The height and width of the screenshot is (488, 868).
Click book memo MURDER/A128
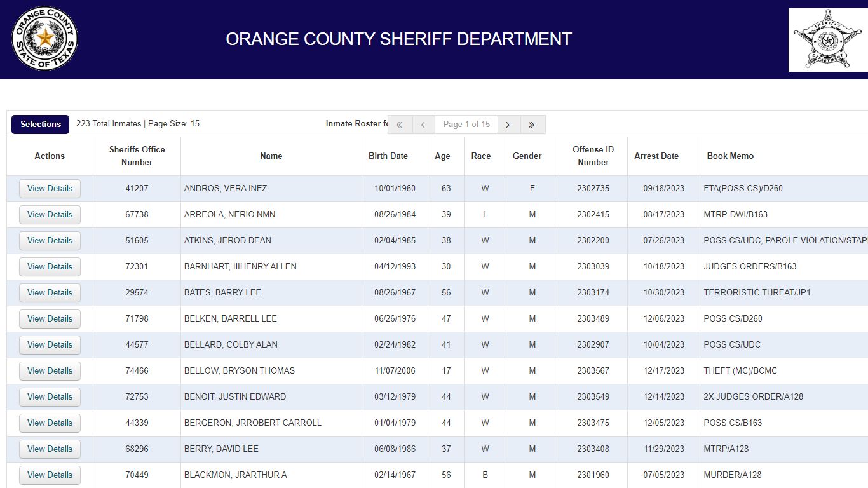(732, 475)
